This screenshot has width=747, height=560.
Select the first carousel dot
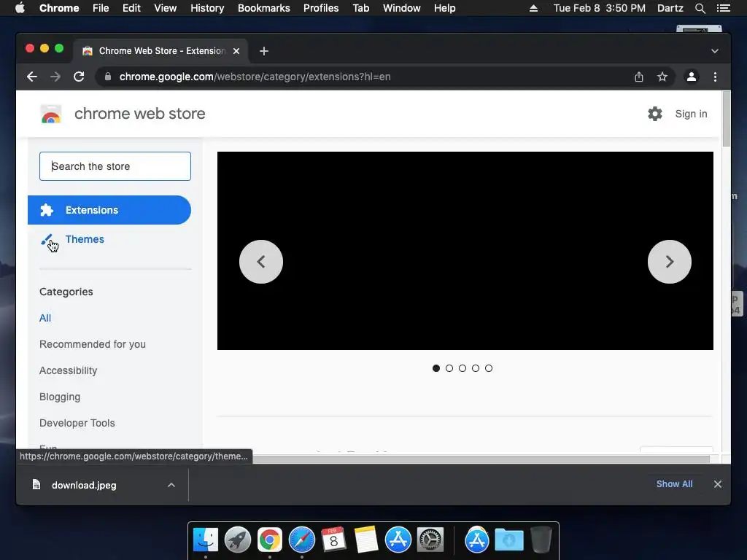point(436,368)
